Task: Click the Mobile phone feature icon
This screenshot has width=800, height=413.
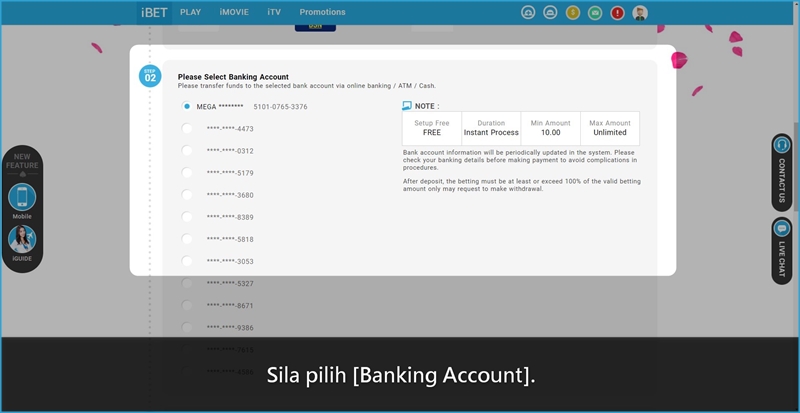Action: (x=22, y=197)
